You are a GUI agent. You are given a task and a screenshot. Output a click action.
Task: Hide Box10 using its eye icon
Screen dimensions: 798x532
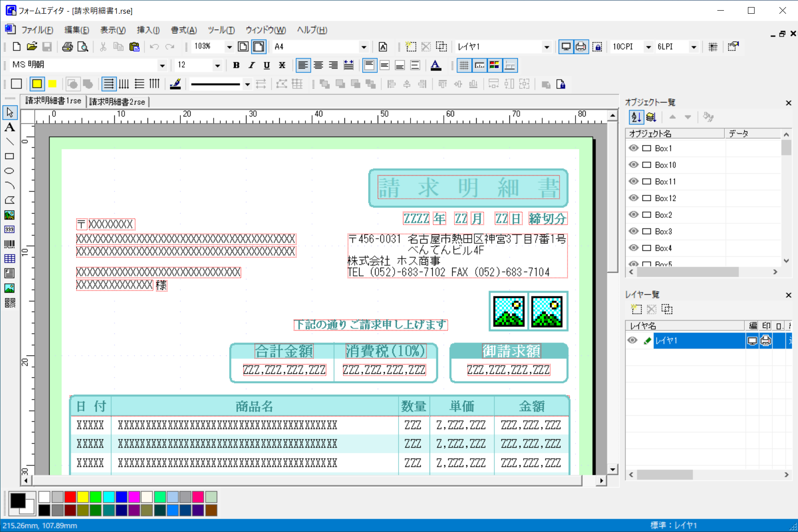634,164
